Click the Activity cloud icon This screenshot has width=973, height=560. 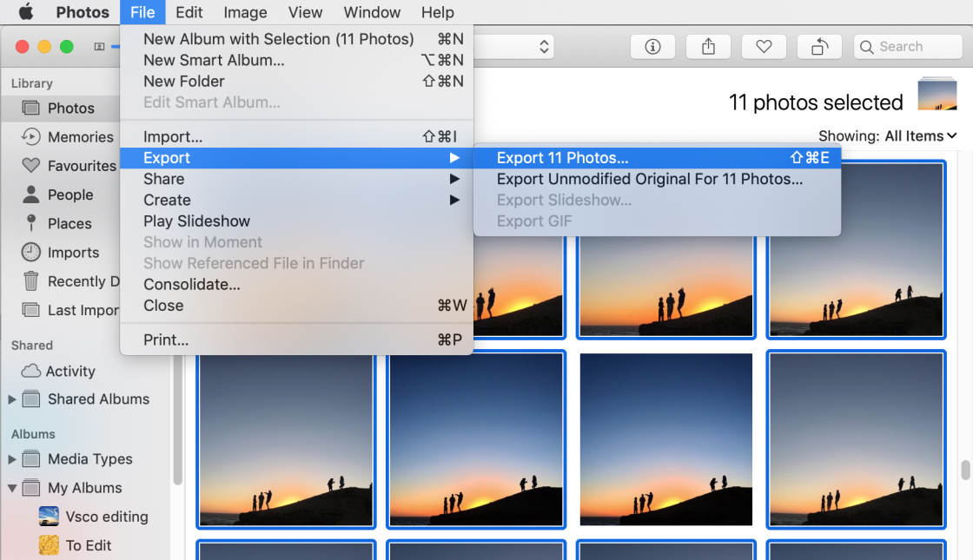tap(30, 371)
